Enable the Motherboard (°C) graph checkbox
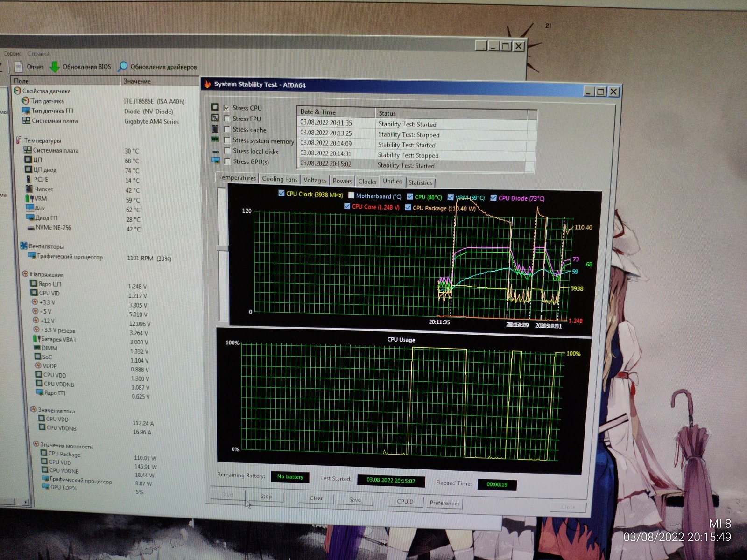The image size is (747, 560). point(351,196)
